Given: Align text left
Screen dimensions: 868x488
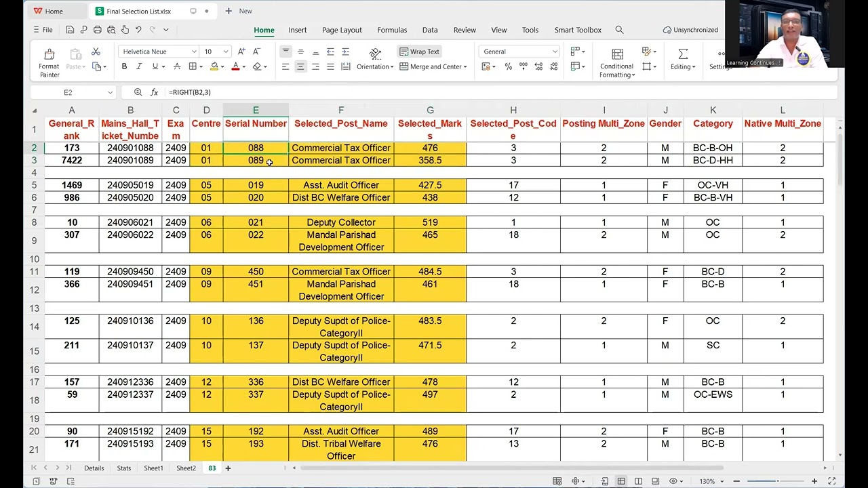Looking at the screenshot, I should (x=285, y=66).
